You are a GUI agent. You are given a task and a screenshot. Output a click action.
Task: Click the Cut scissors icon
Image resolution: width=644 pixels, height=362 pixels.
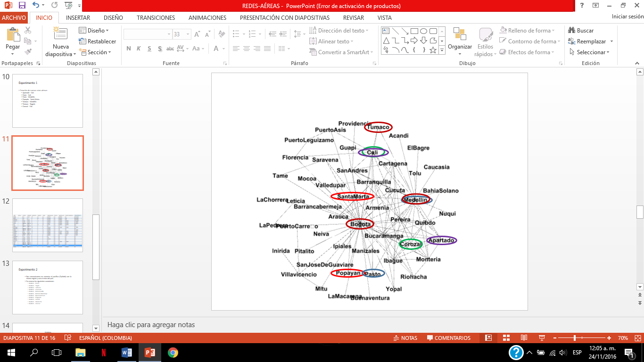pos(28,30)
